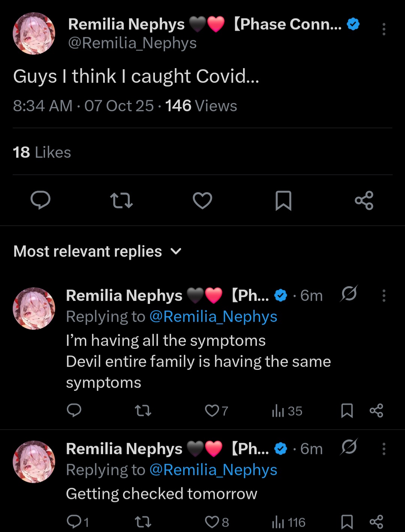Open @Remilia_Nephys mention link in symptoms reply
This screenshot has width=405, height=532.
coord(213,317)
